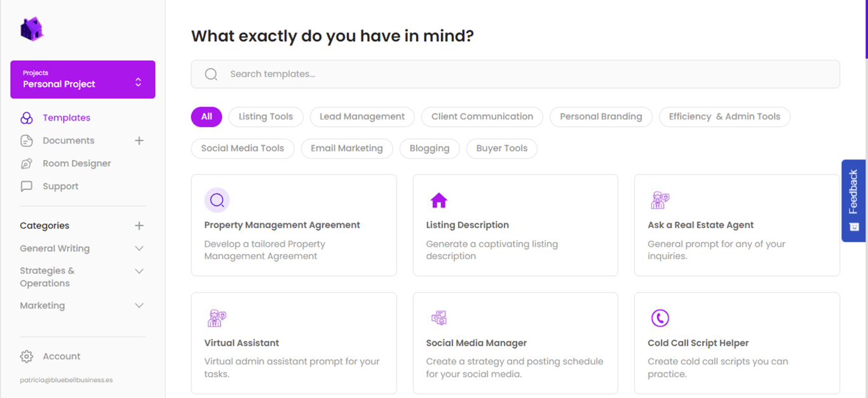
Task: Expand the Marketing category
Action: (139, 306)
